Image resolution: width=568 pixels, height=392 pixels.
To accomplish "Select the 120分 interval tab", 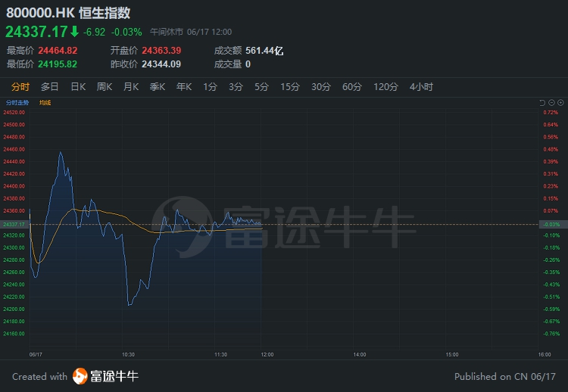I will coord(385,87).
